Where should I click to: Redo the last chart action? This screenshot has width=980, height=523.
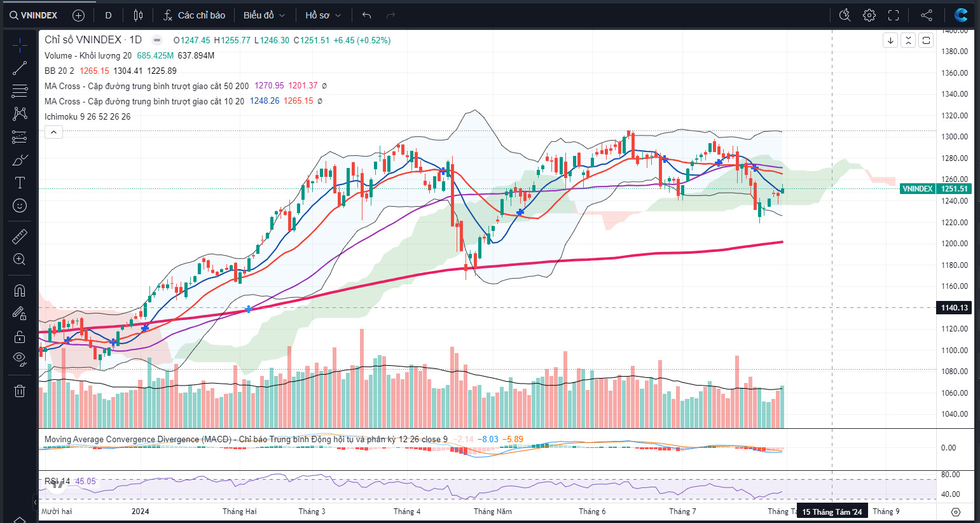390,15
